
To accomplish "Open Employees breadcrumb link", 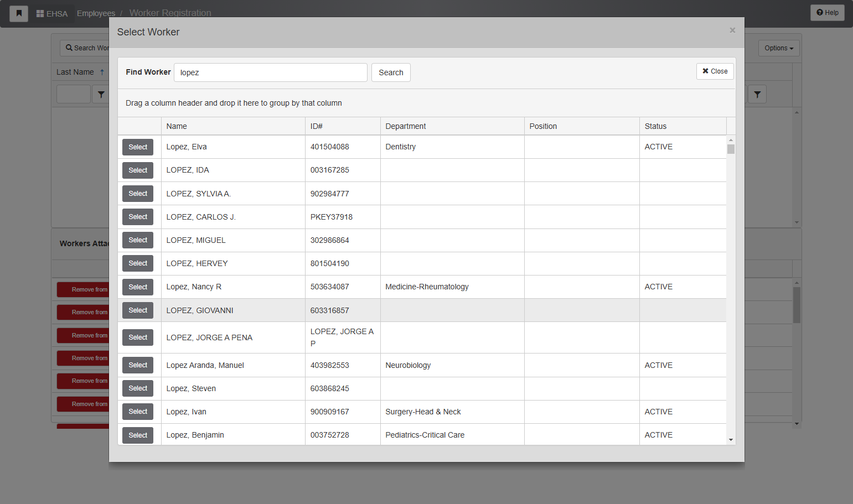I will click(x=96, y=13).
